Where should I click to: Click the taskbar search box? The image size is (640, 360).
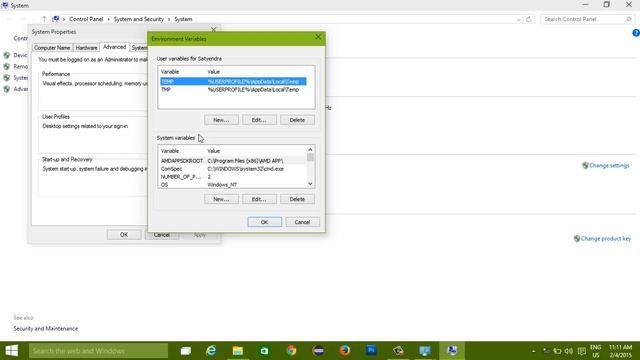98,351
